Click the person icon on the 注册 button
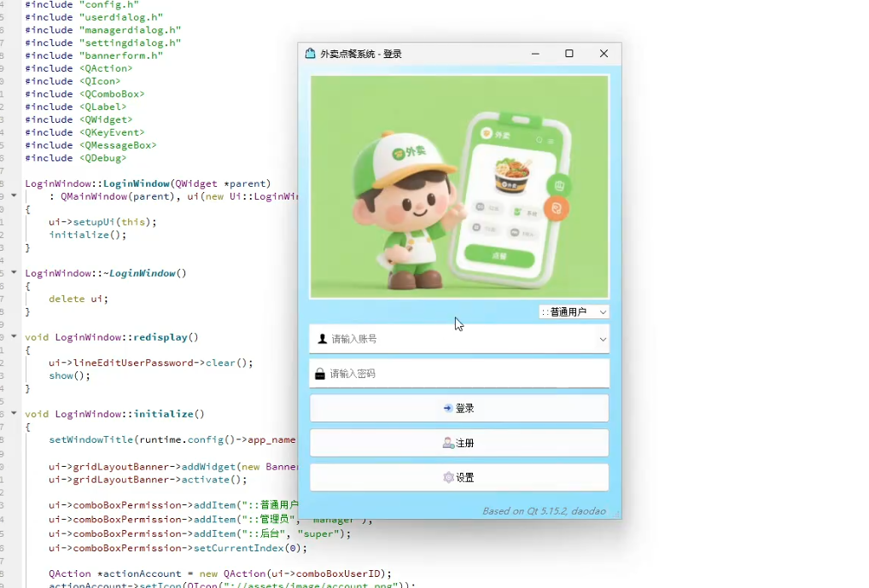 point(447,442)
